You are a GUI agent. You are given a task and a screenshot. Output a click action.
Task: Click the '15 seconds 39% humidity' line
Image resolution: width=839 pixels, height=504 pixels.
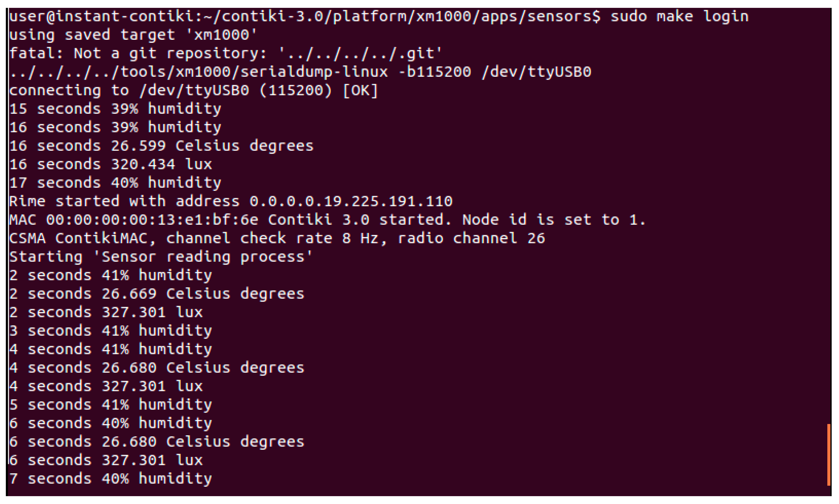(x=115, y=109)
